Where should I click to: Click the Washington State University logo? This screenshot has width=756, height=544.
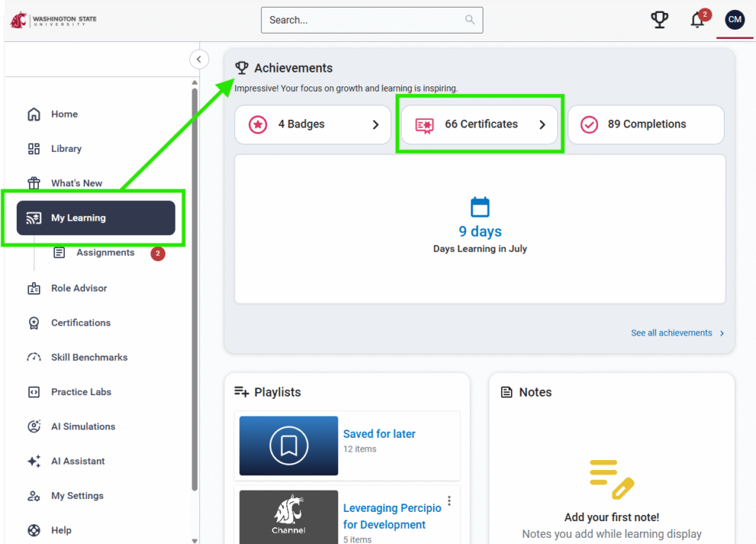coord(53,20)
